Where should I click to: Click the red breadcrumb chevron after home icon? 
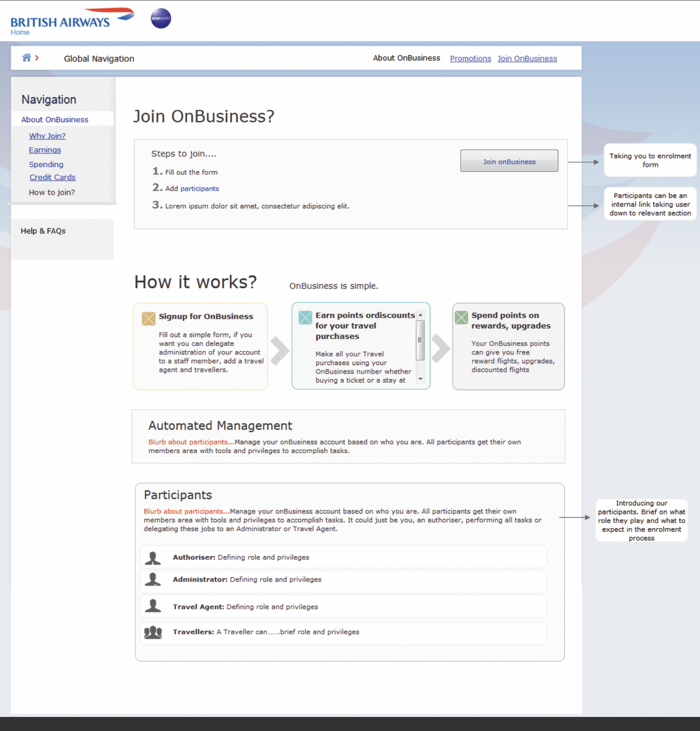[37, 58]
